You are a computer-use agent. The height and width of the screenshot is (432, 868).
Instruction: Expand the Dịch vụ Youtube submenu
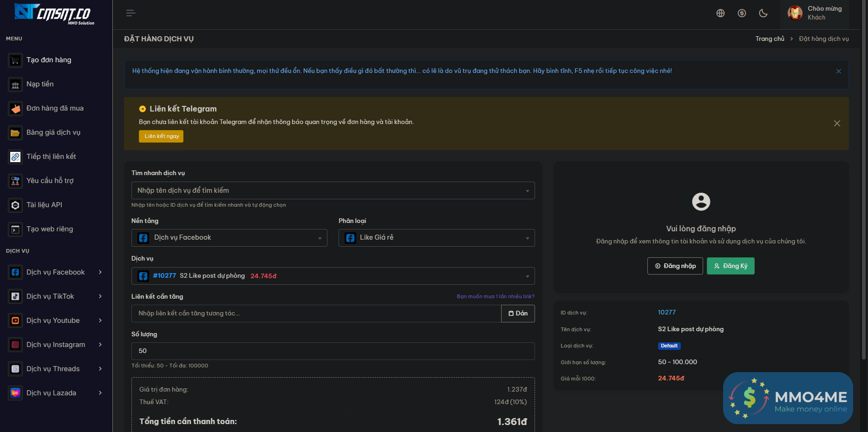pos(100,321)
